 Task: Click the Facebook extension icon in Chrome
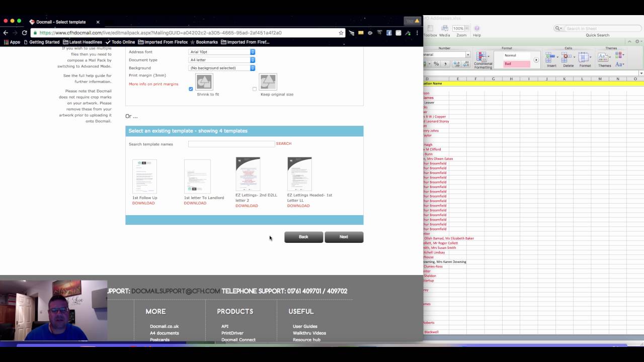tap(389, 33)
